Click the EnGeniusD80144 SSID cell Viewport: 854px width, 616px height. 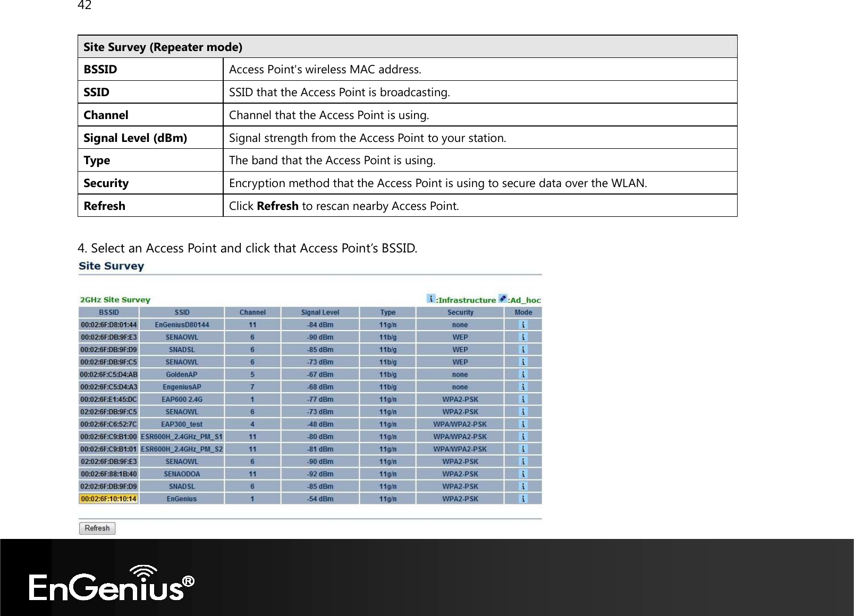pyautogui.click(x=182, y=325)
